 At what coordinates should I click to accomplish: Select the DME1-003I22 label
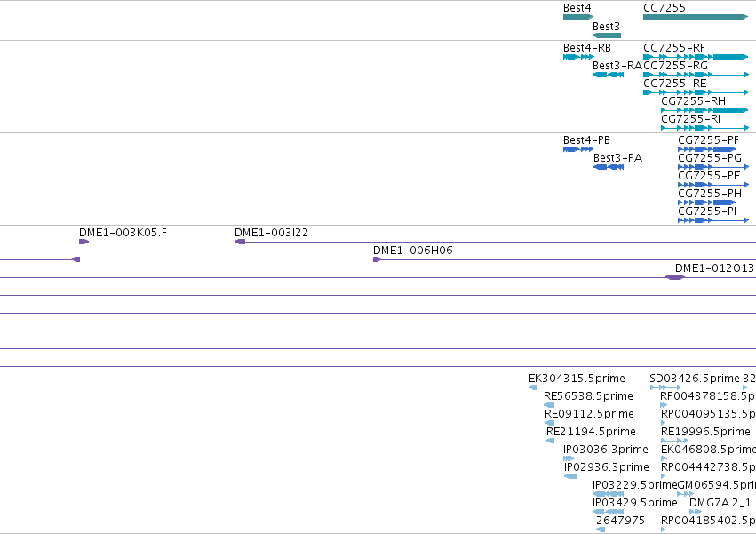pyautogui.click(x=272, y=233)
